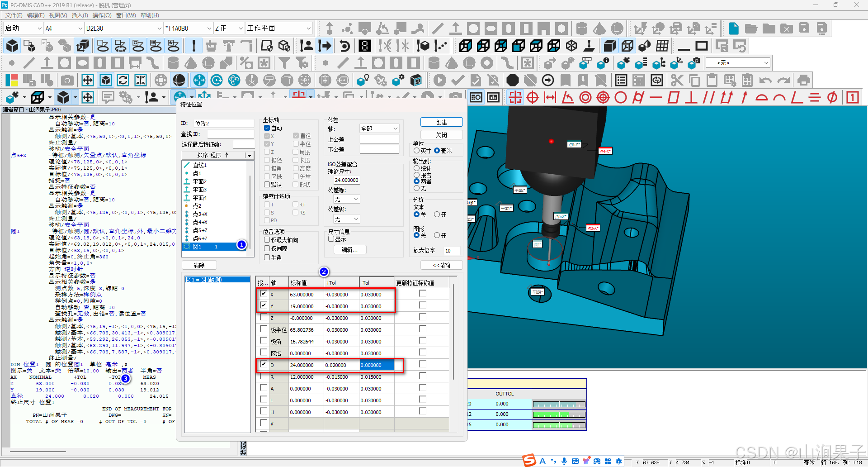Click the ID field containing 位置2
Viewport: 868px width, 467px height.
[x=223, y=124]
